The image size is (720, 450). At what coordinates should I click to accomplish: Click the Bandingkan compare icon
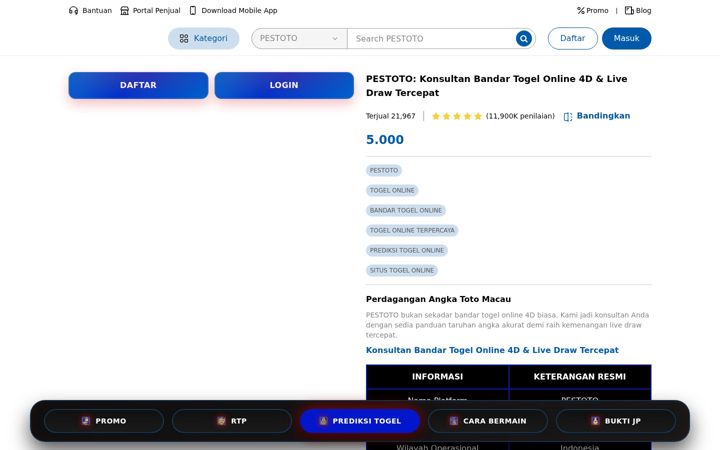coord(568,117)
